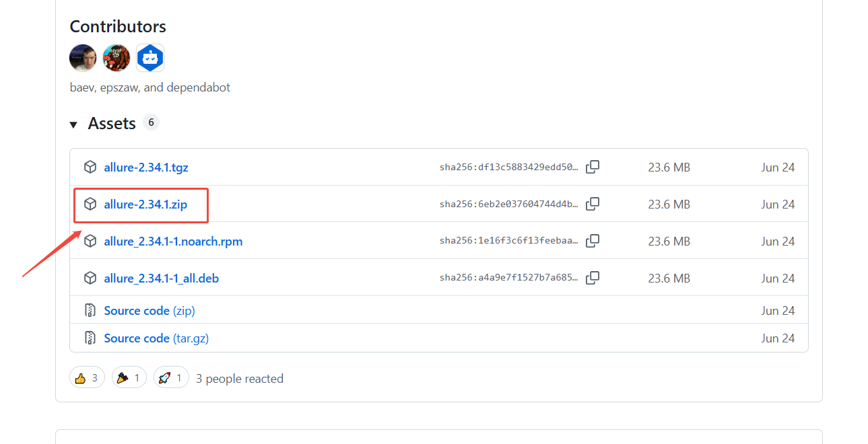868x444 pixels.
Task: Click package icon beside allure-2.34.1.tgz
Action: pos(90,168)
